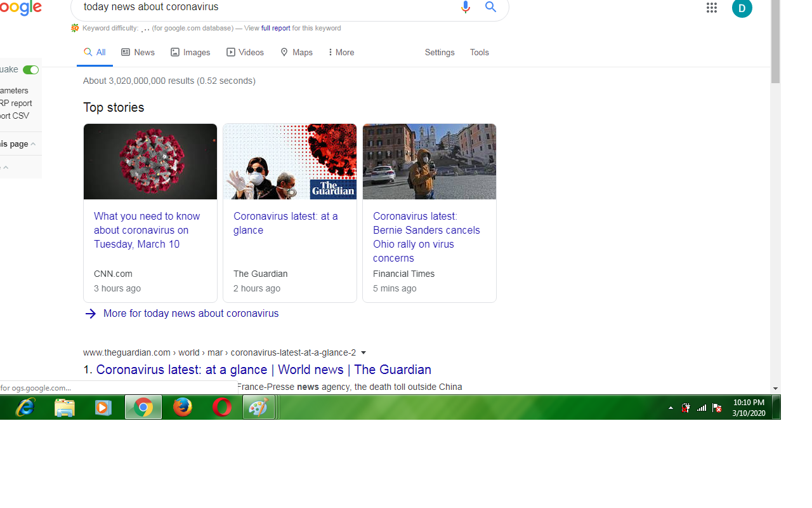The width and height of the screenshot is (812, 508).
Task: Open search Tools
Action: click(x=480, y=52)
